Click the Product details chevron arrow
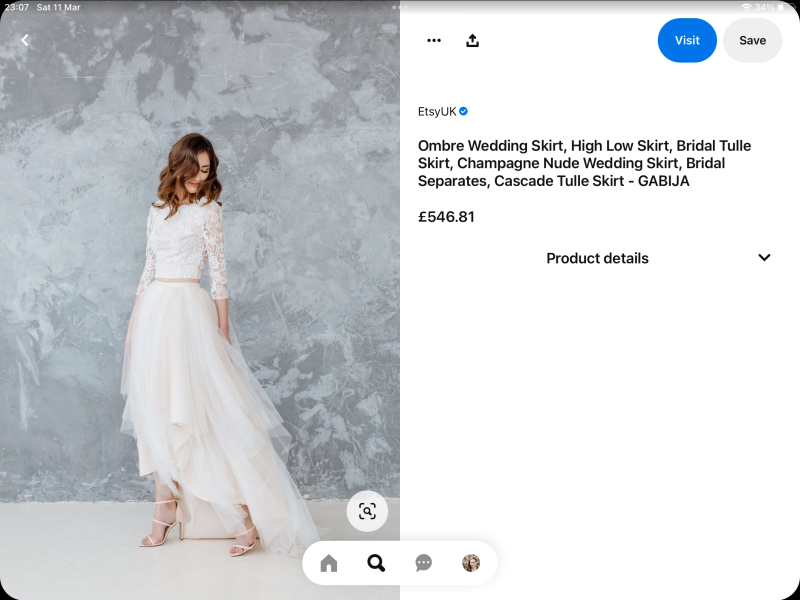800x600 pixels. pyautogui.click(x=764, y=258)
